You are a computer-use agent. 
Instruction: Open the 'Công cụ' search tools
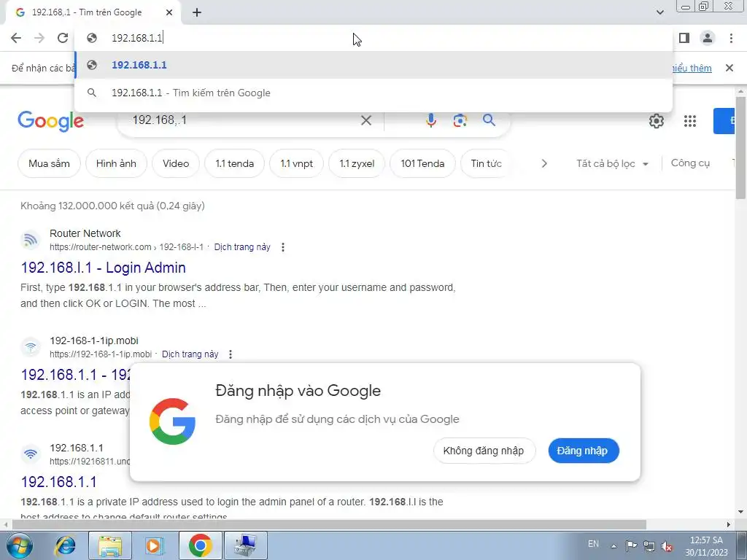pos(690,163)
